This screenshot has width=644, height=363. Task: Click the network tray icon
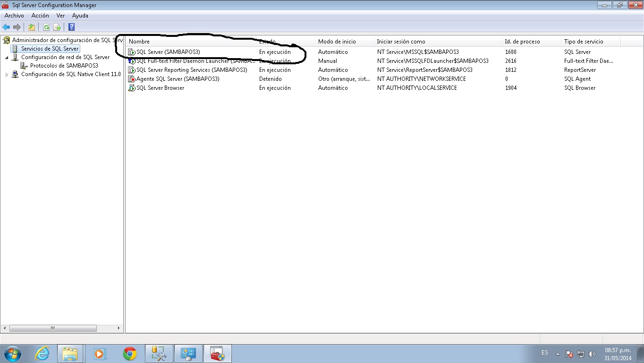[x=581, y=354]
